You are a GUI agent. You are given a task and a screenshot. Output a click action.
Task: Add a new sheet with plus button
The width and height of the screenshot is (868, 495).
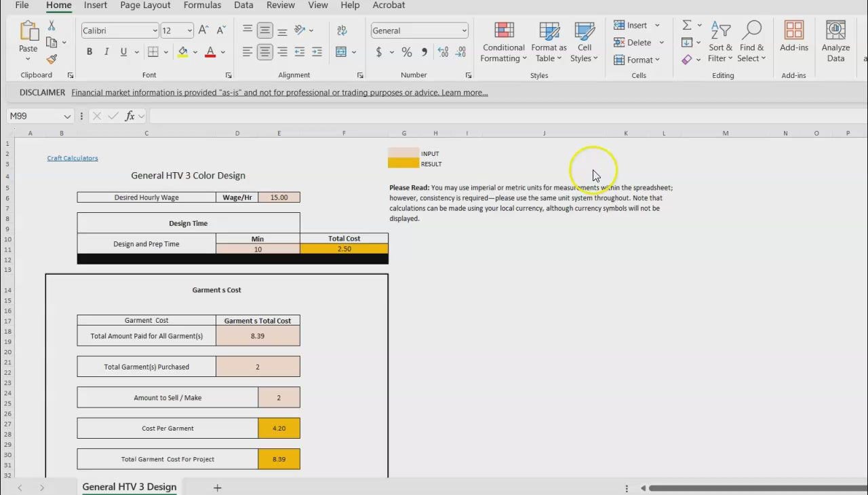217,488
